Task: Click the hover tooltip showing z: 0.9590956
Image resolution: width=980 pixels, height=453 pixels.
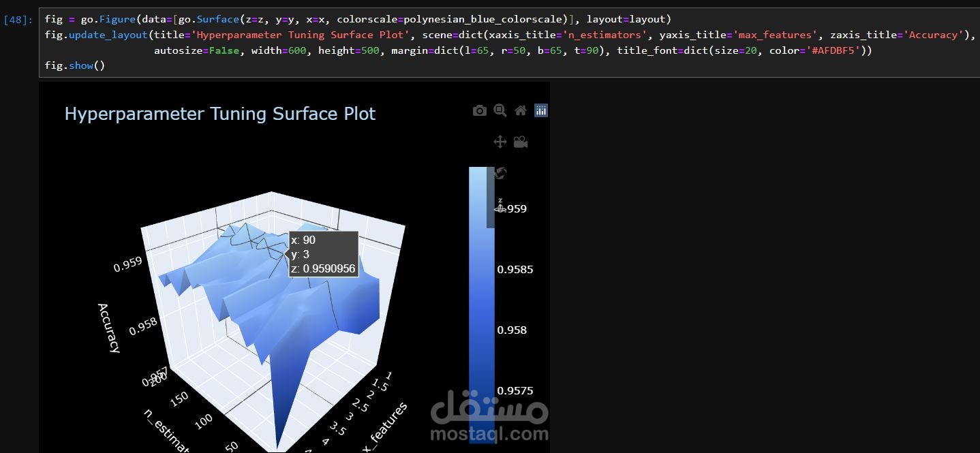Action: 323,254
